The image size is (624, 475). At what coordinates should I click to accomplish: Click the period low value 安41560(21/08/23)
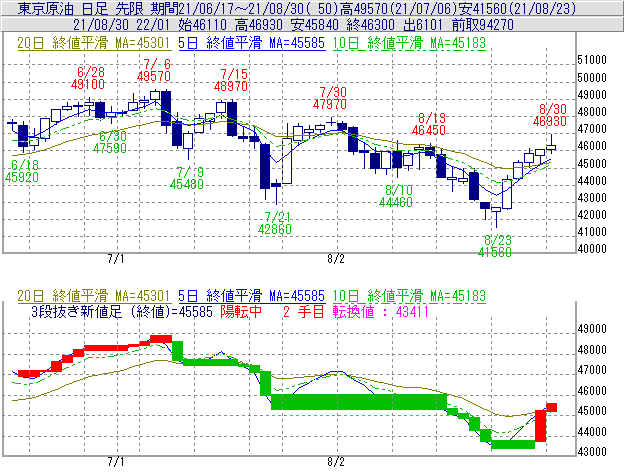point(516,8)
